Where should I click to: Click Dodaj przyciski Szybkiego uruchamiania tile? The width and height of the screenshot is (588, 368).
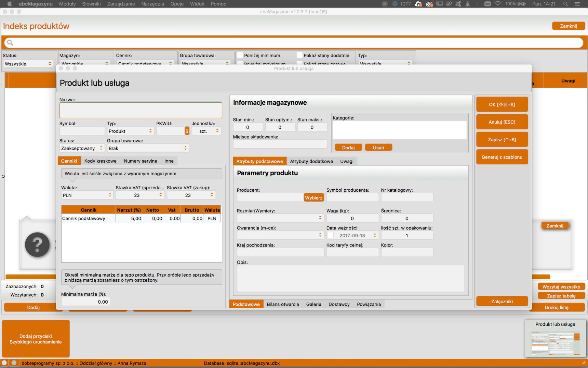(x=36, y=339)
